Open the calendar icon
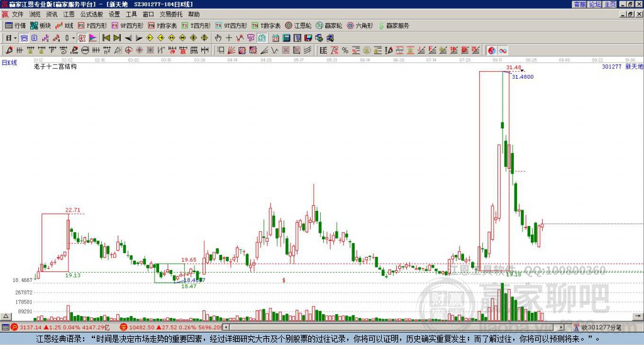The height and width of the screenshot is (345, 644). (275, 38)
